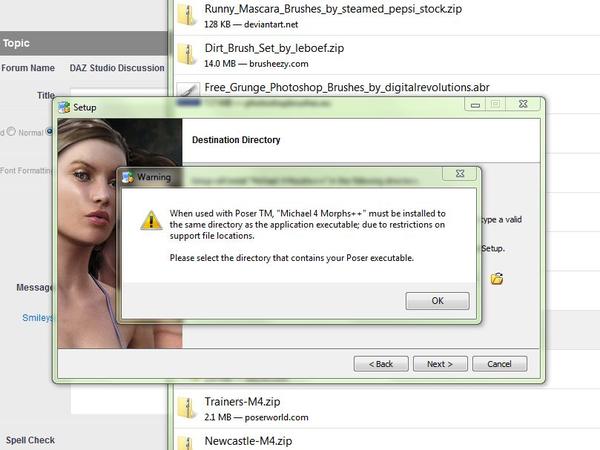This screenshot has width=600, height=450.
Task: Open the browse folder icon in Setup
Action: tap(497, 279)
